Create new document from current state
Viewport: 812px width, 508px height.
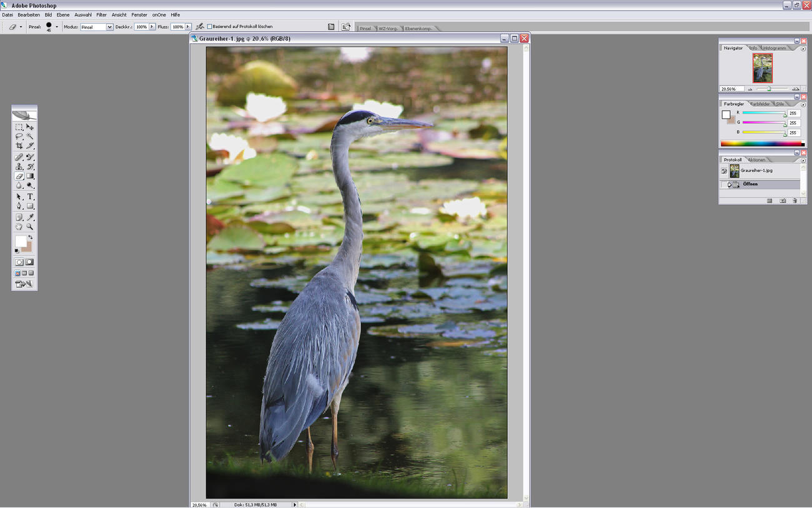(x=770, y=201)
